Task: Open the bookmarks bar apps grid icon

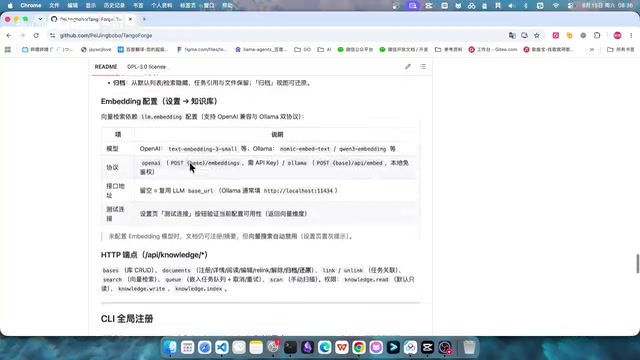Action: [8, 49]
